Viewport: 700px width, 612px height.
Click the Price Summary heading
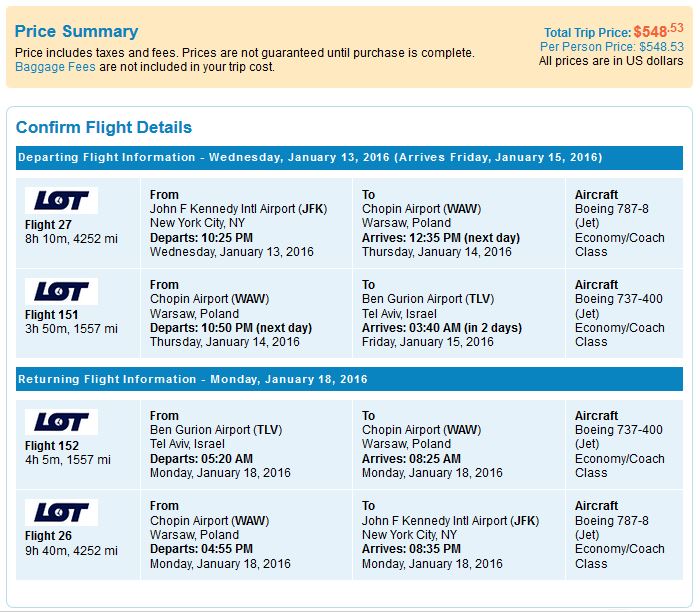click(77, 32)
